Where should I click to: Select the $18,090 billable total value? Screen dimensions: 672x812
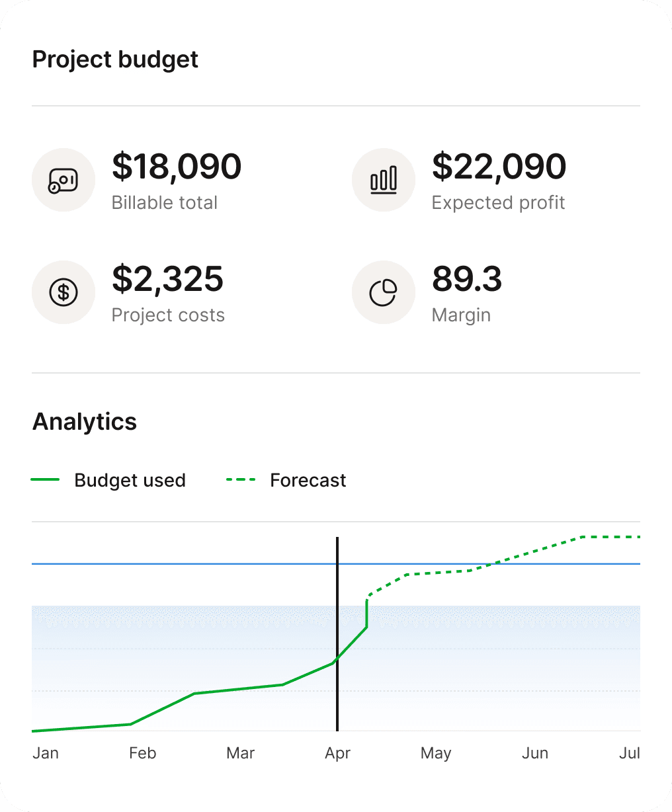coord(177,167)
